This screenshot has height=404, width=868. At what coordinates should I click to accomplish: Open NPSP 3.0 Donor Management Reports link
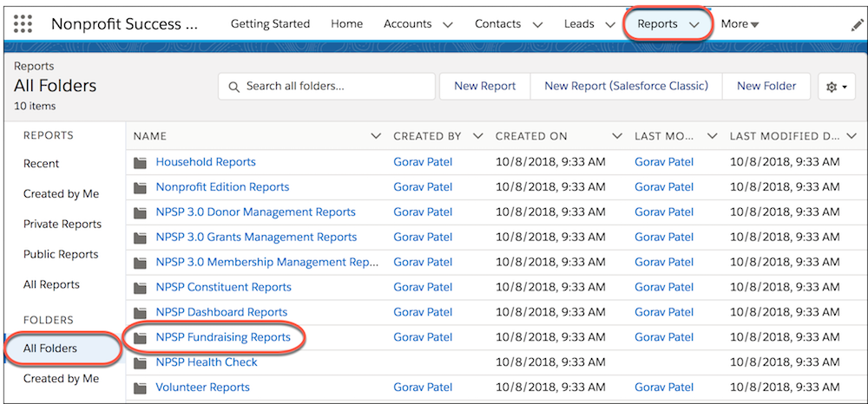tap(256, 212)
